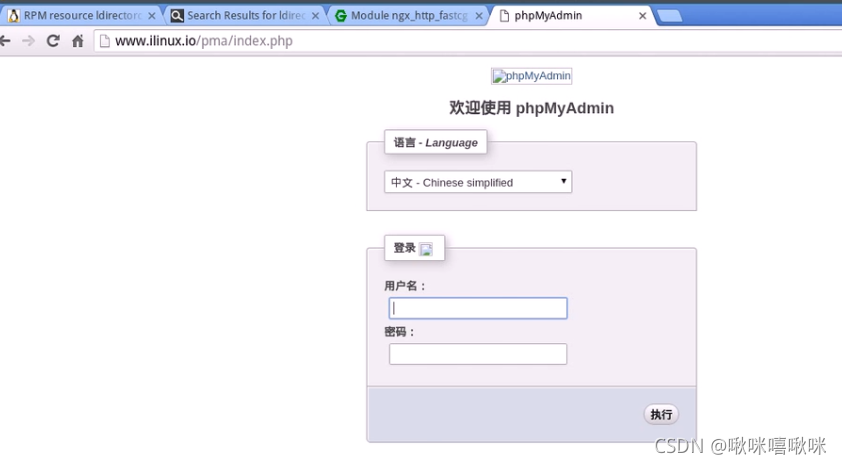Click the browser back arrow
This screenshot has height=464, width=842.
pos(5,41)
